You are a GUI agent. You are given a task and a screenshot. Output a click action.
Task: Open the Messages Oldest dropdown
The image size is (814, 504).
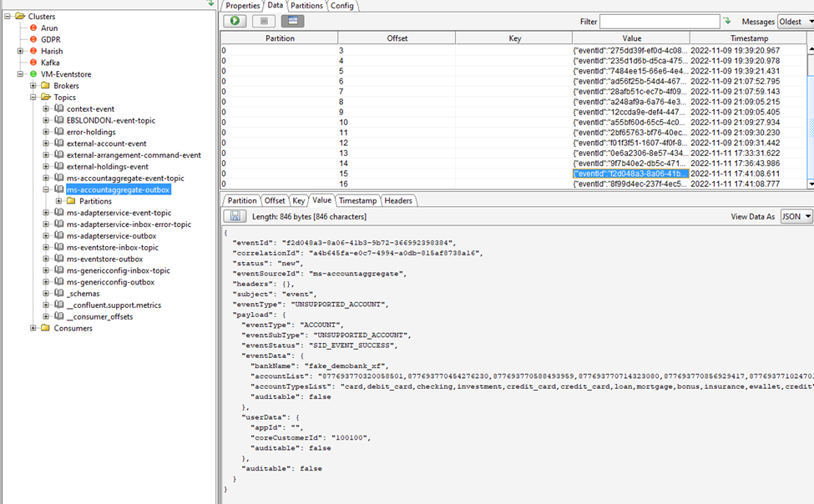(x=795, y=22)
